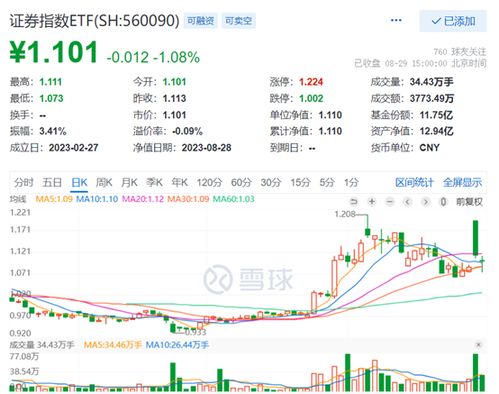Image resolution: width=499 pixels, height=394 pixels.
Task: Click the MA60:1.03 moving average label
Action: click(x=233, y=199)
